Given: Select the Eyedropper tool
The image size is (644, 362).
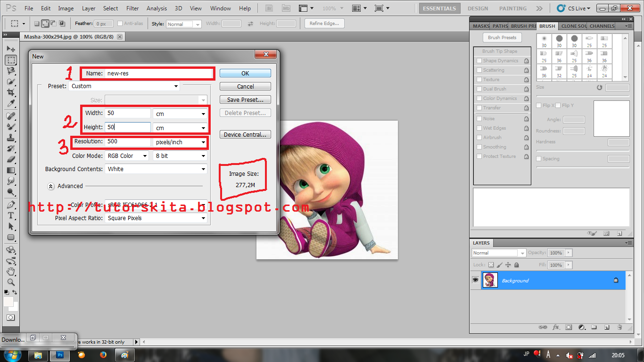Looking at the screenshot, I should pos(11,104).
